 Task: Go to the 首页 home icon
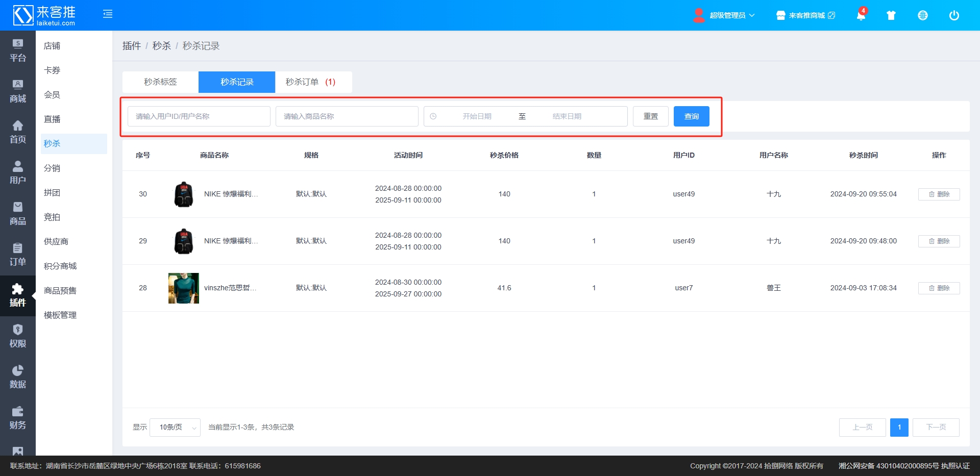(x=17, y=132)
